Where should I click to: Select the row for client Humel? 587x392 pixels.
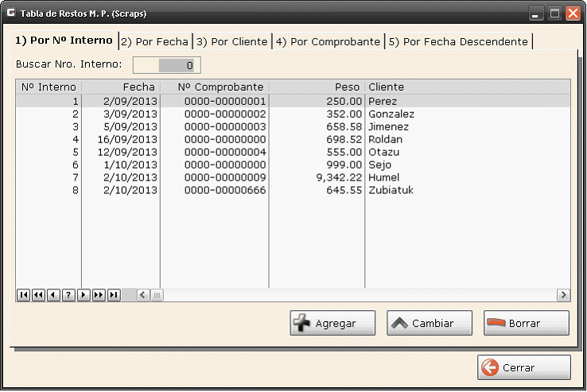[x=383, y=177]
